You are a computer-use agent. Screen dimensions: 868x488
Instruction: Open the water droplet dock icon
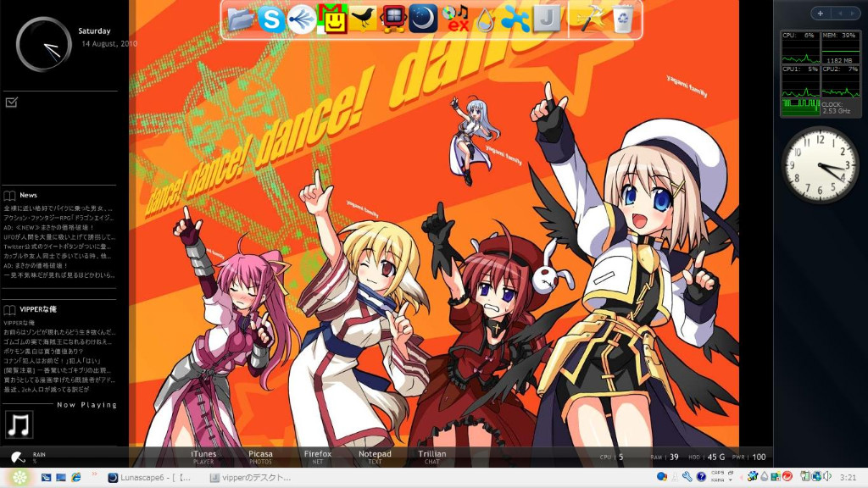[486, 20]
